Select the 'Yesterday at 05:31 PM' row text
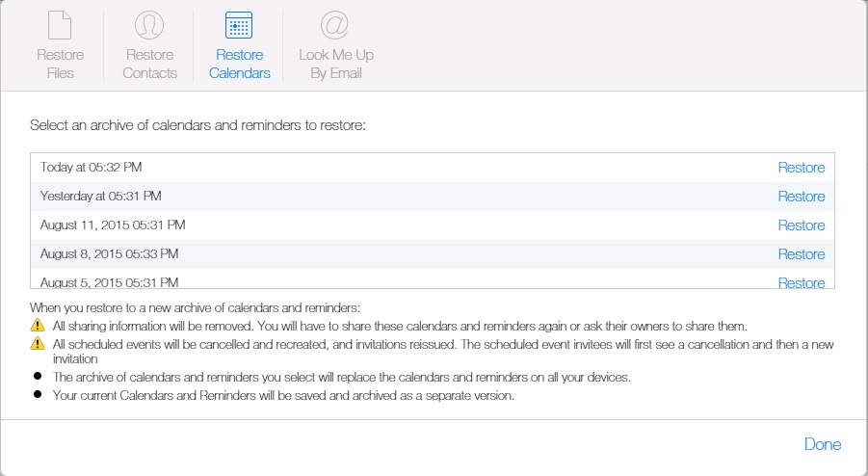Image resolution: width=868 pixels, height=476 pixels. coord(101,196)
